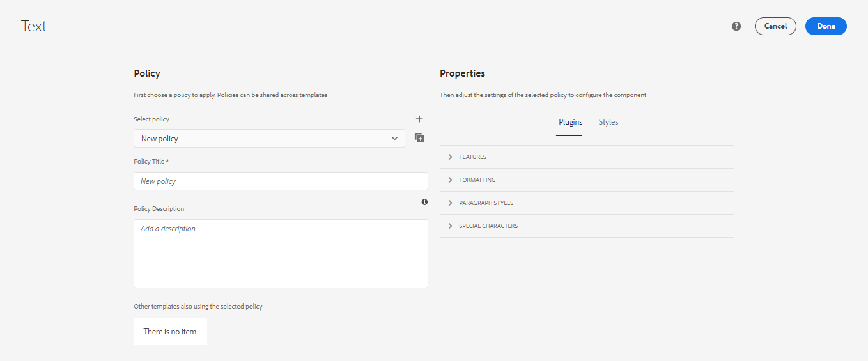The image size is (868, 361).
Task: Select the PARAGRAPH STYLES accordion label
Action: point(486,203)
